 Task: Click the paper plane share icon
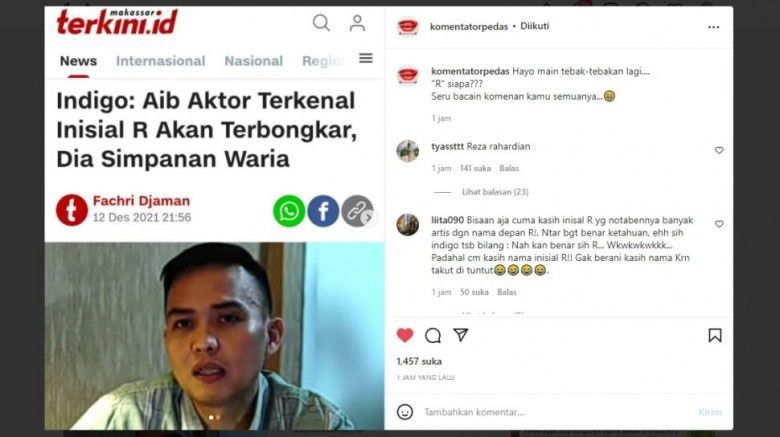461,334
